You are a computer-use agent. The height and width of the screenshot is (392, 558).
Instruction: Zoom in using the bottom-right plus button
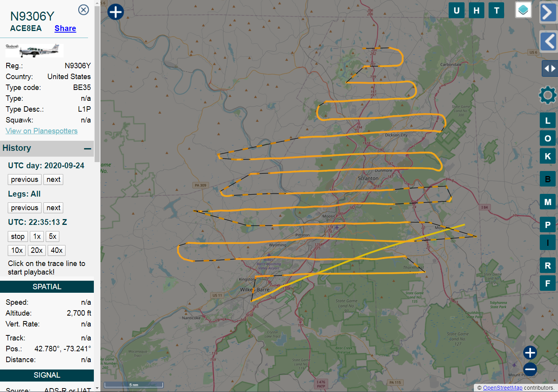[530, 352]
